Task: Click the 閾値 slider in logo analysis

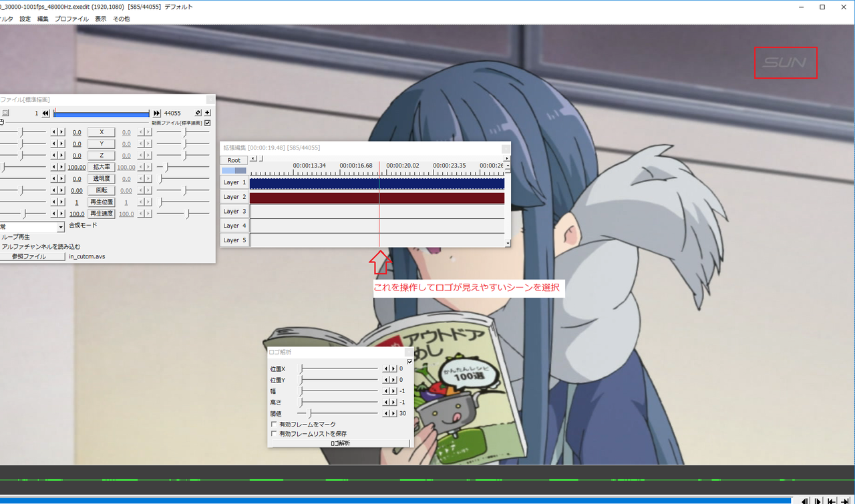Action: pyautogui.click(x=337, y=414)
